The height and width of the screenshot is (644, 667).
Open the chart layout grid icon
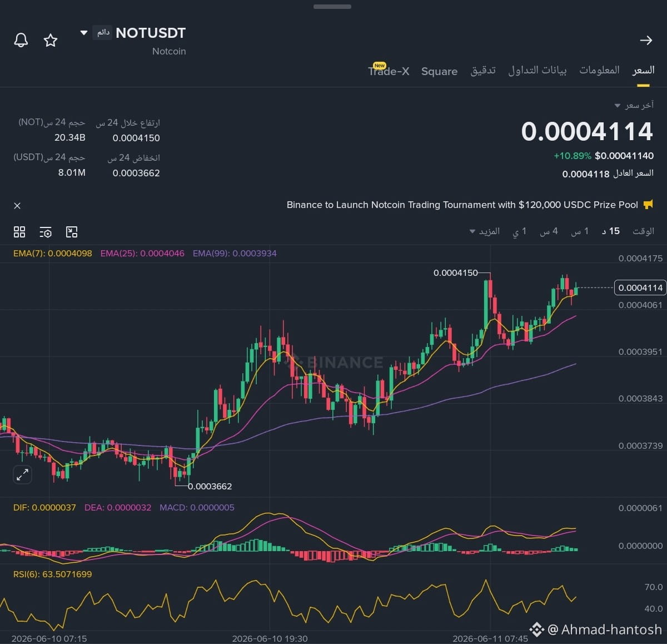(x=19, y=232)
